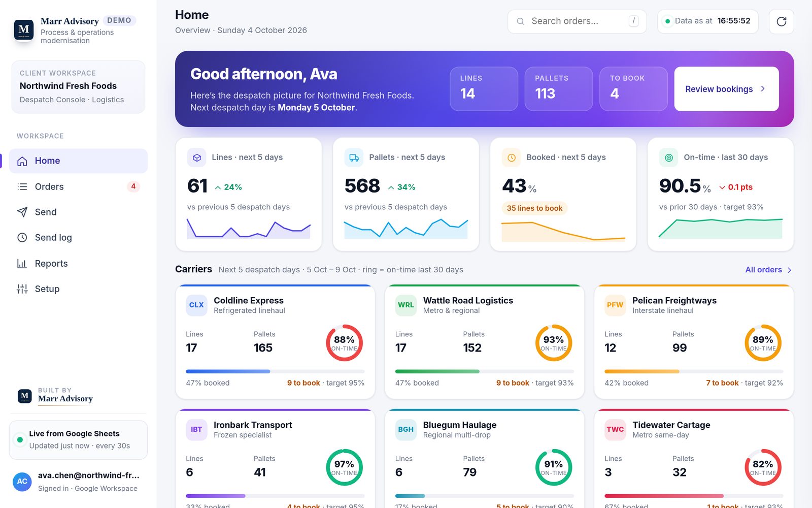Click the Review bookings chevron arrow
The image size is (812, 508).
coord(763,89)
